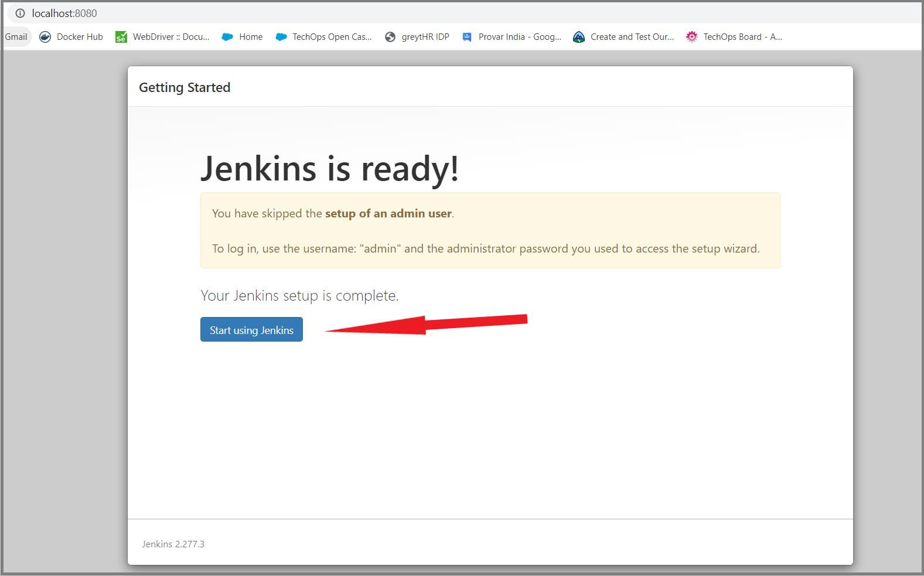Viewport: 924px width, 576px height.
Task: Click the Getting Started header text
Action: 185,87
